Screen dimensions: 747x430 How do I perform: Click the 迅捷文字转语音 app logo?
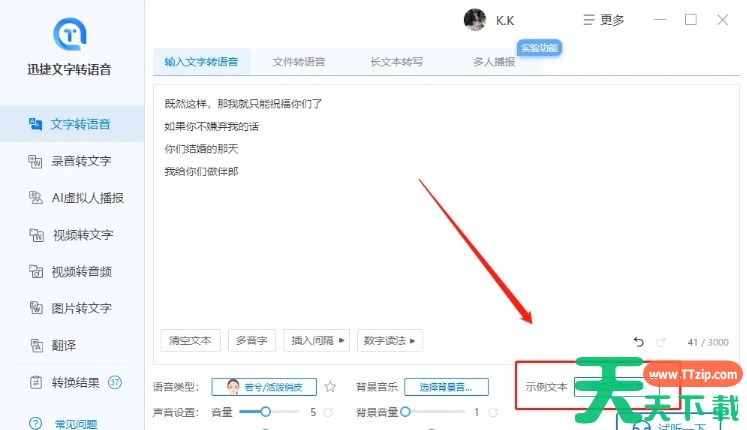click(69, 36)
